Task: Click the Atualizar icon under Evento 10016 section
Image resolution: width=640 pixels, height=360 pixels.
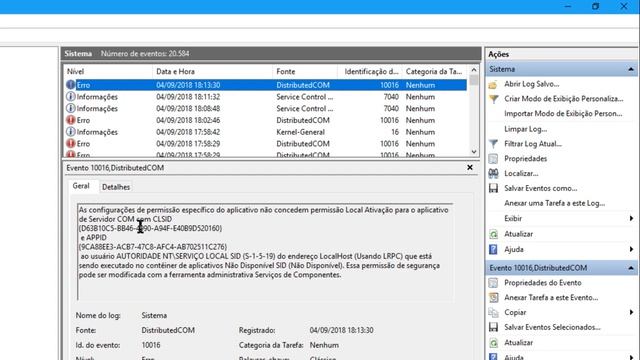Action: 493,342
